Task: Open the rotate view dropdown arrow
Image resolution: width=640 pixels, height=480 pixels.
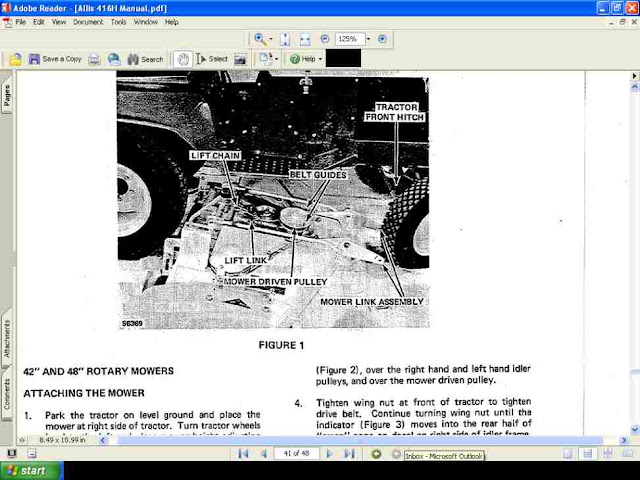Action: pos(276,59)
